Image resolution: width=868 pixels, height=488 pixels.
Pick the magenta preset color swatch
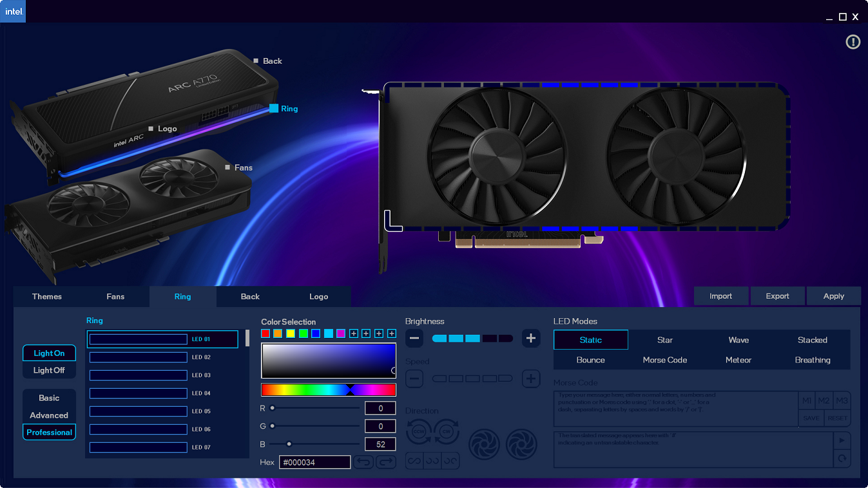point(341,333)
